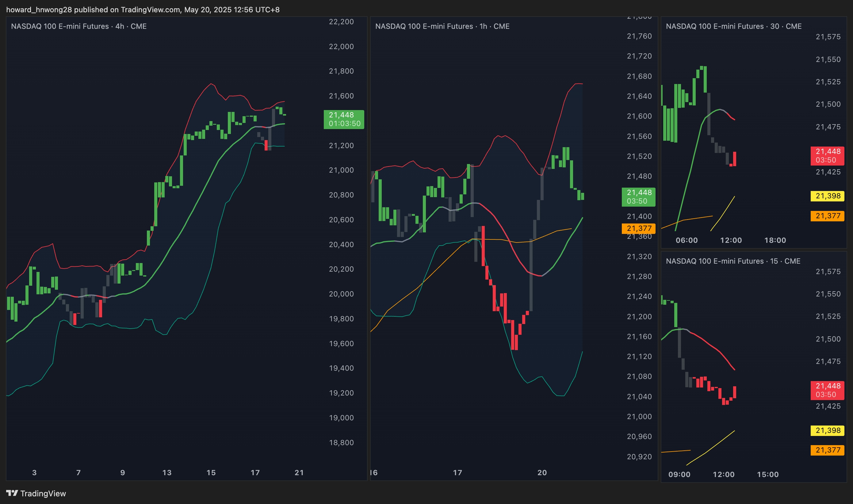853x504 pixels.
Task: Click 09:00 on the 15-minute time axis
Action: pos(679,475)
